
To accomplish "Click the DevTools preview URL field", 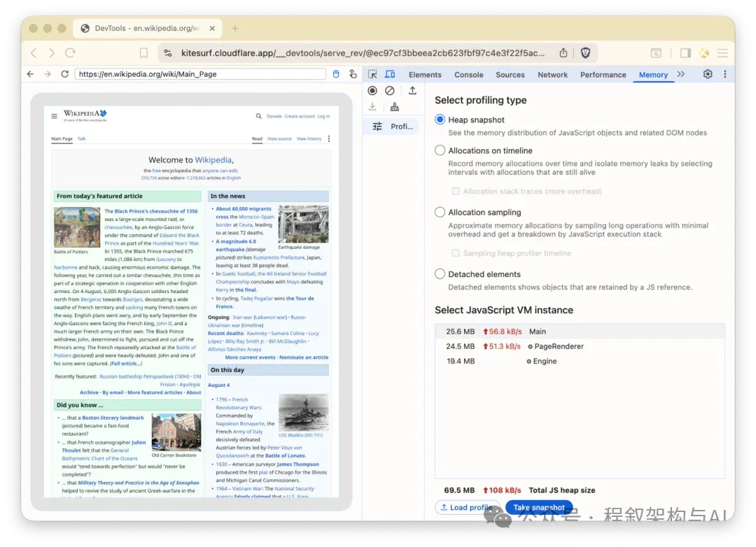I will point(200,74).
